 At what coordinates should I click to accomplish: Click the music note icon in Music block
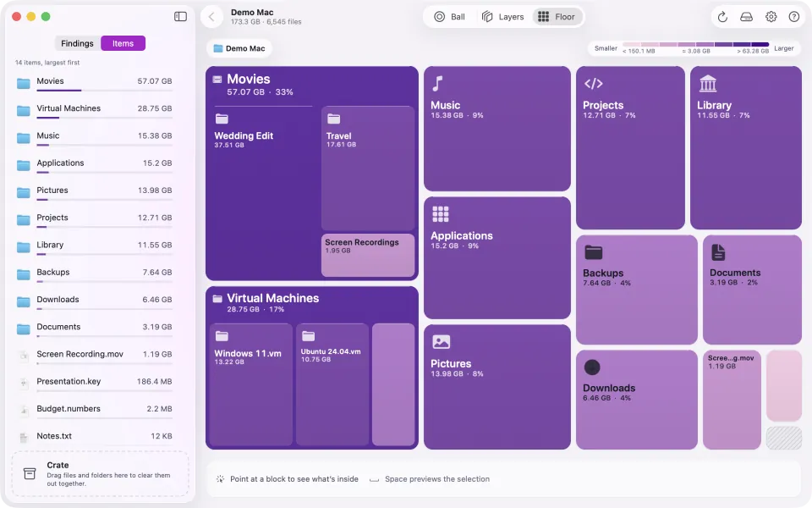pos(438,84)
